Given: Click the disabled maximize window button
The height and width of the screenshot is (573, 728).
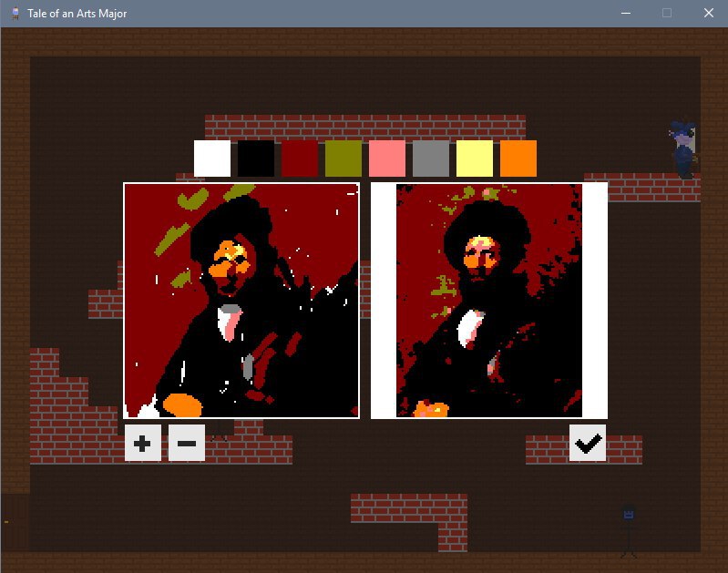Looking at the screenshot, I should click(x=667, y=13).
